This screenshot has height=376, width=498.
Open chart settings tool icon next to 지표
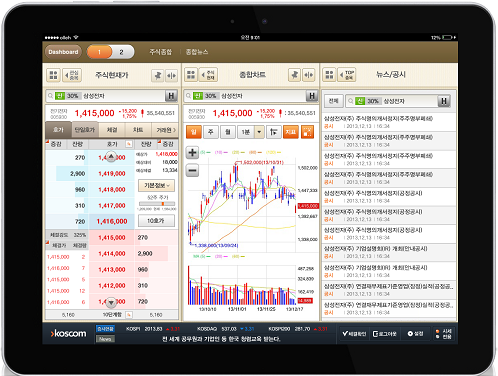tap(273, 132)
